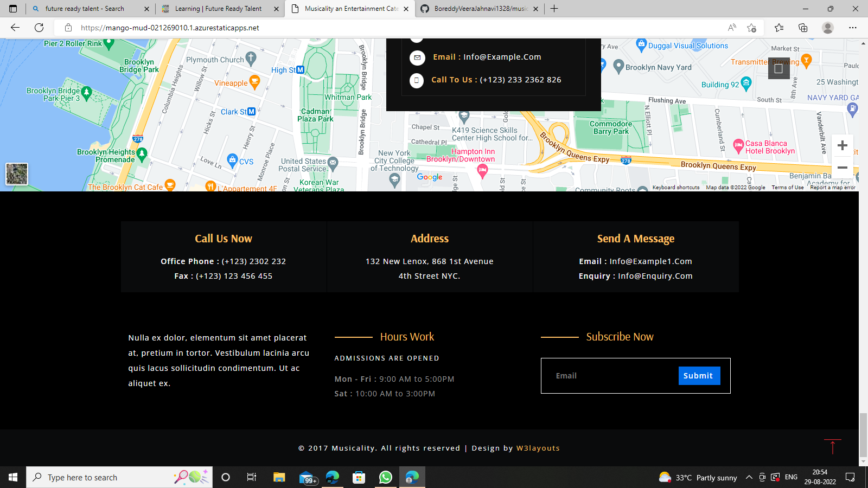
Task: Zoom in on the map
Action: click(842, 145)
